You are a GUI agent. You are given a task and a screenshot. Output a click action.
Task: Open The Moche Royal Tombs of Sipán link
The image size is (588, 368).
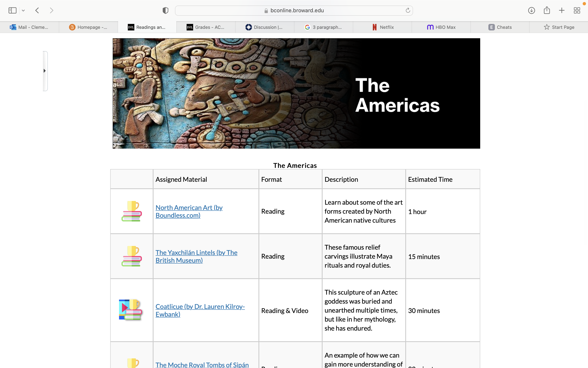(202, 365)
